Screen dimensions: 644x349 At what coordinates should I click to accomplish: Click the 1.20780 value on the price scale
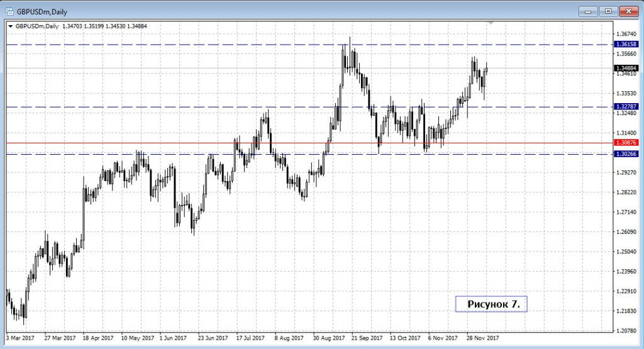point(627,331)
